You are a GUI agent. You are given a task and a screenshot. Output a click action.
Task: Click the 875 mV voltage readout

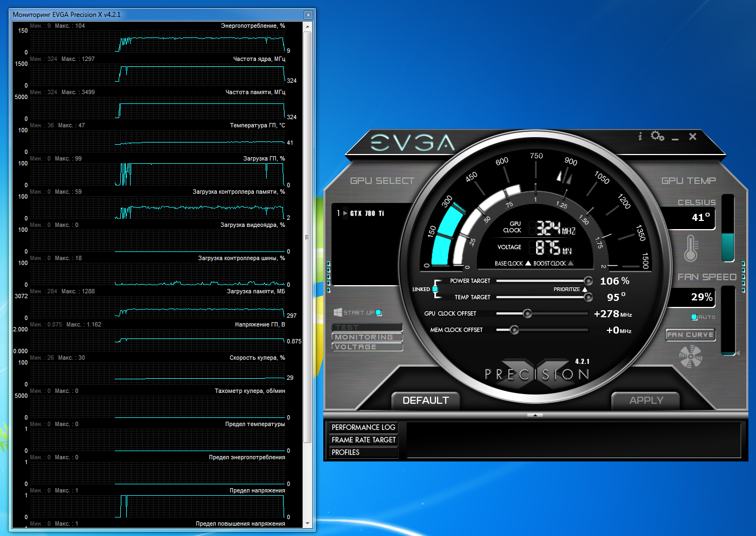(x=554, y=248)
